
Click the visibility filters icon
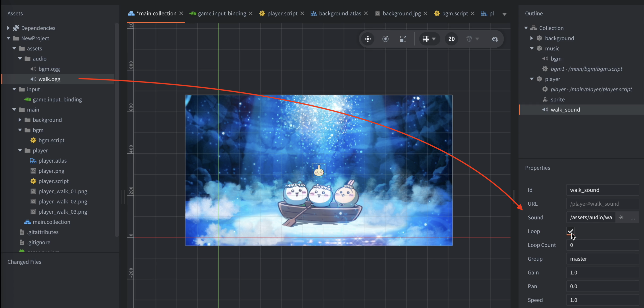point(469,39)
